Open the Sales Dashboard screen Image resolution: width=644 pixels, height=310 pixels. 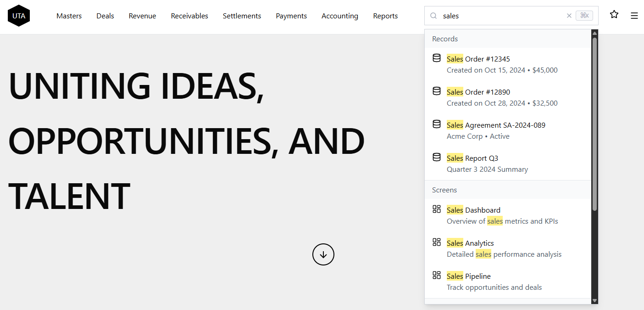point(473,210)
